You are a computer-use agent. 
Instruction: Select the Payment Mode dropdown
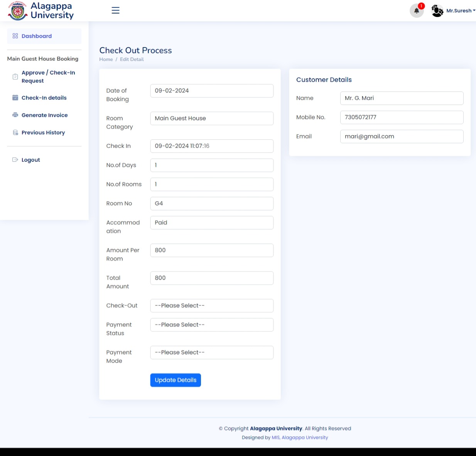pyautogui.click(x=211, y=353)
